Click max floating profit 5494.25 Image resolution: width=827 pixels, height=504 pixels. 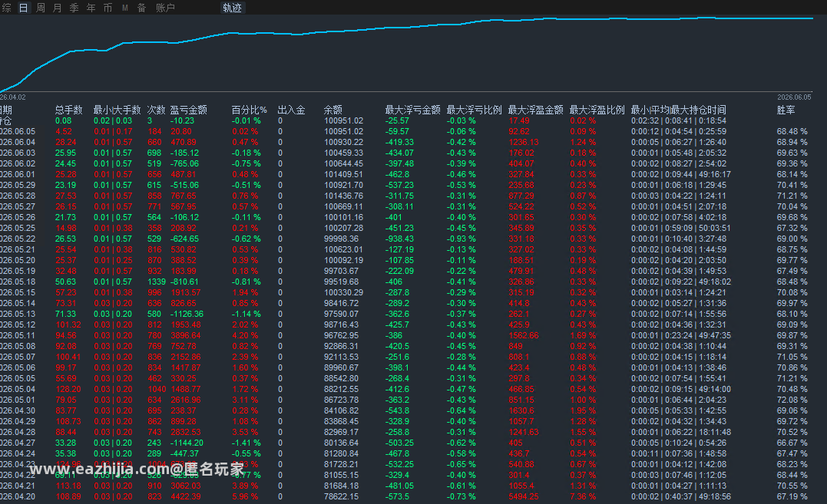click(523, 496)
